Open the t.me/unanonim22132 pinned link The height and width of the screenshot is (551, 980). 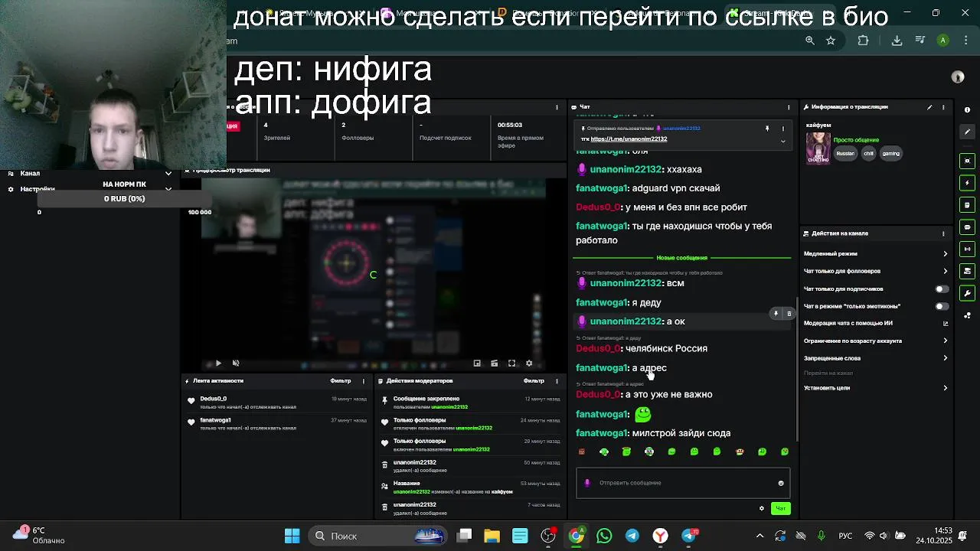click(629, 139)
